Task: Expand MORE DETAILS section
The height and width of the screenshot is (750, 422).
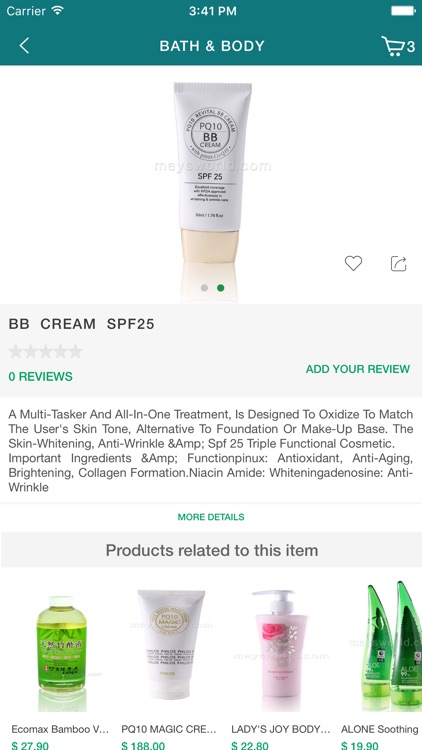Action: click(211, 517)
